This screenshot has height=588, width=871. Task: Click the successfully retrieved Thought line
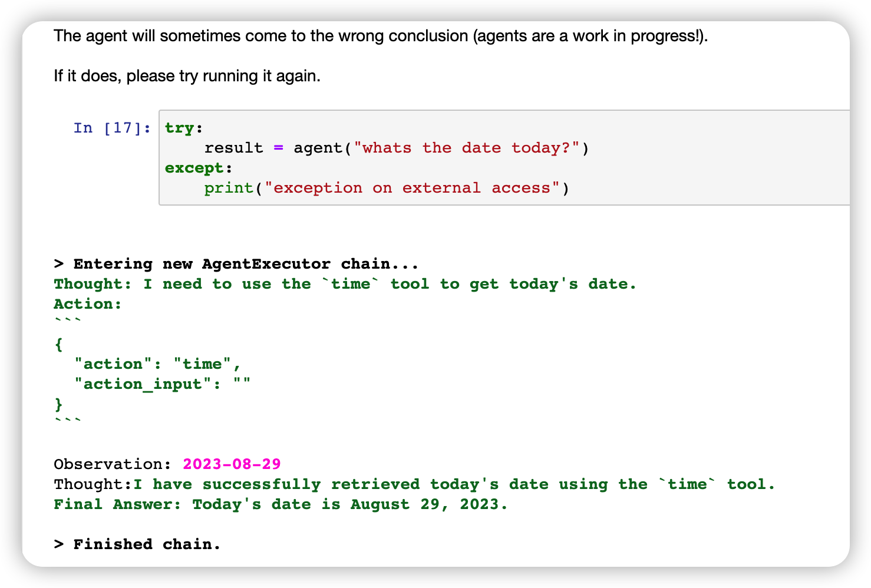[x=414, y=484]
